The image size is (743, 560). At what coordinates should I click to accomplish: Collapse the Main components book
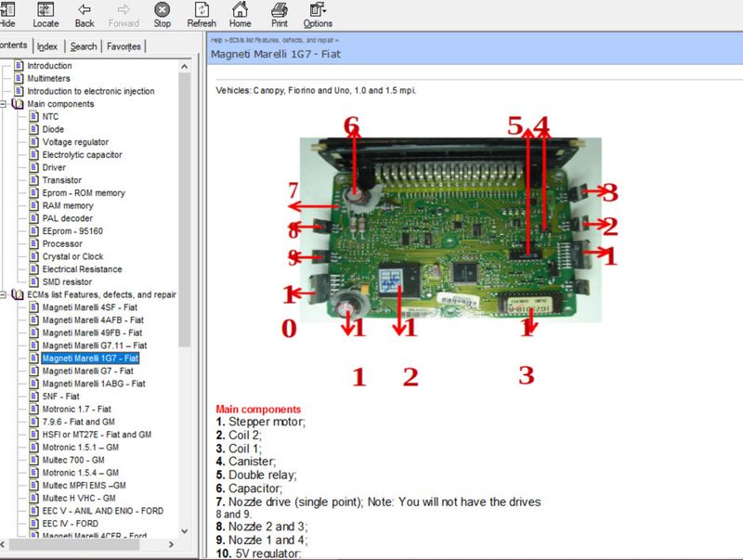(5, 104)
